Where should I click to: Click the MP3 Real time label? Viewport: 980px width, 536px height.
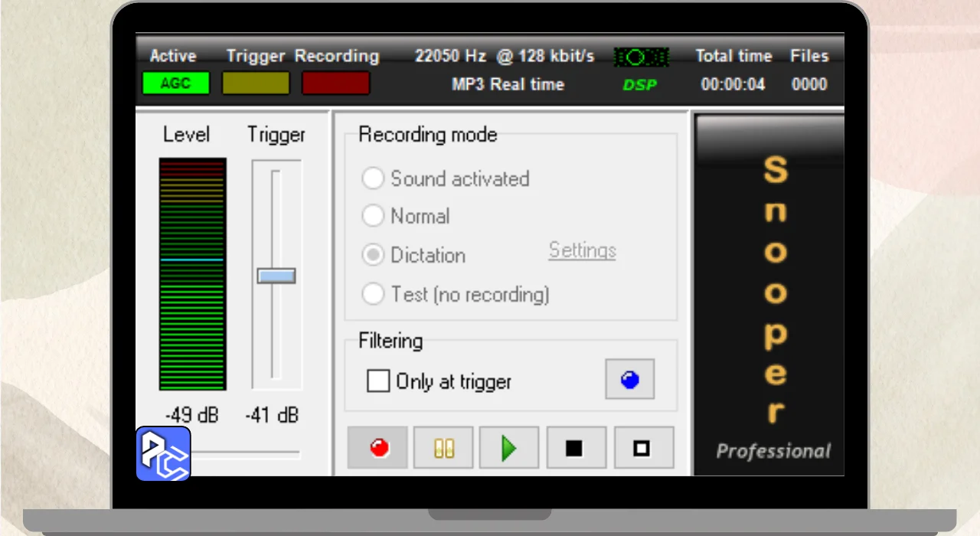[508, 84]
